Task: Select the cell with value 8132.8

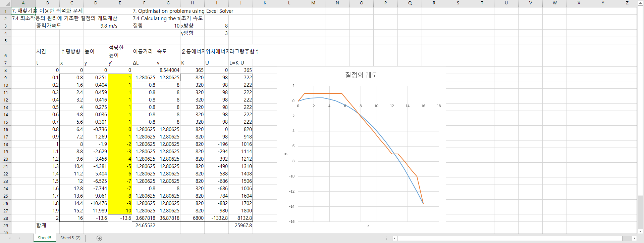Action: pos(240,218)
